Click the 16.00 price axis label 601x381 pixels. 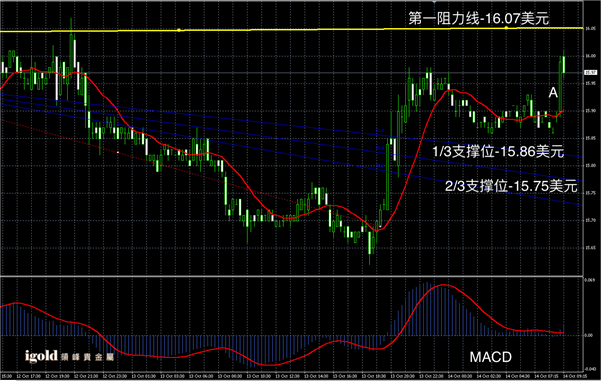coord(590,56)
